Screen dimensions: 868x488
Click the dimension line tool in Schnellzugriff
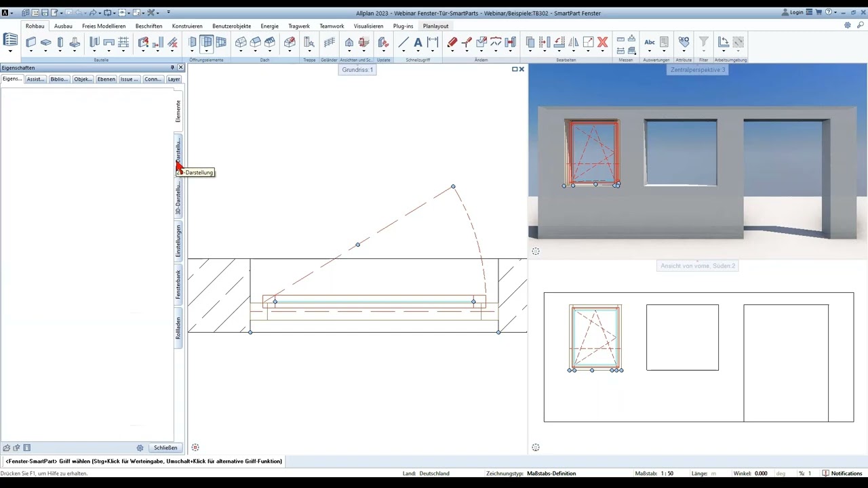(x=433, y=42)
